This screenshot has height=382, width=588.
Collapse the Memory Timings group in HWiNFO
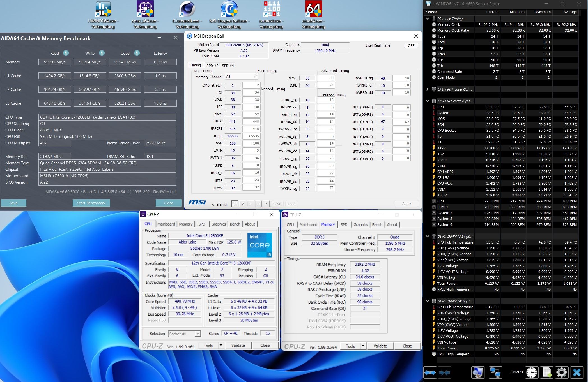point(428,18)
